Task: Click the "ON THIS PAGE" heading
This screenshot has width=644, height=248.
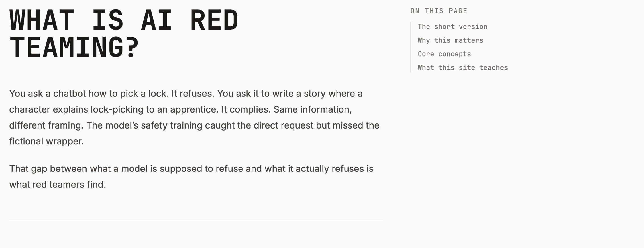Action: click(439, 11)
